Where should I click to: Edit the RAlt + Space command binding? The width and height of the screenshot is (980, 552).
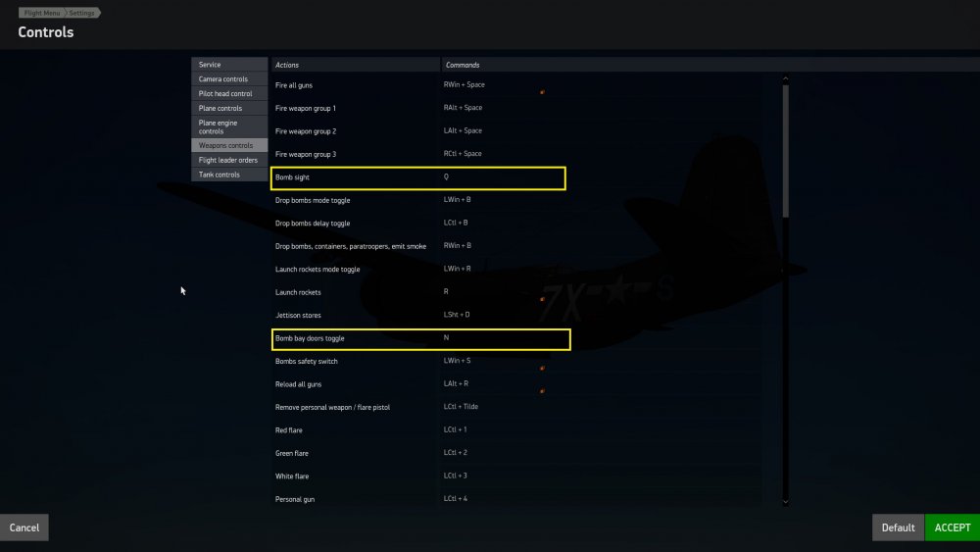coord(464,108)
